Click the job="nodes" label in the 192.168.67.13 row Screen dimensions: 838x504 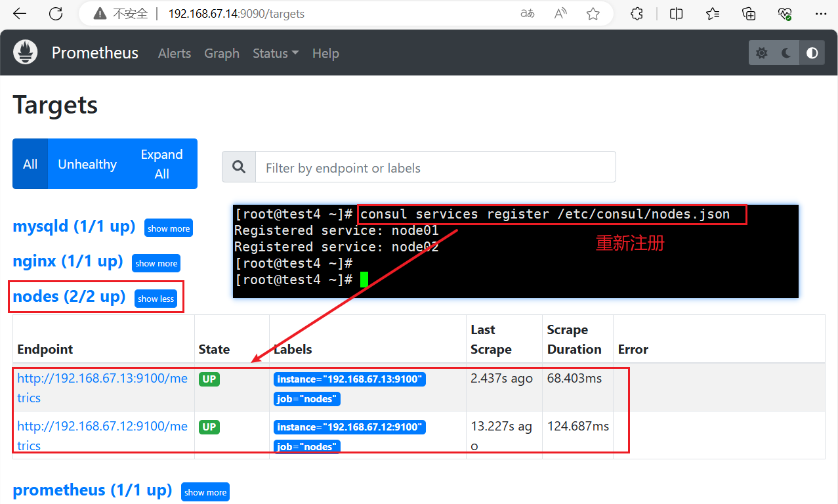tap(307, 398)
